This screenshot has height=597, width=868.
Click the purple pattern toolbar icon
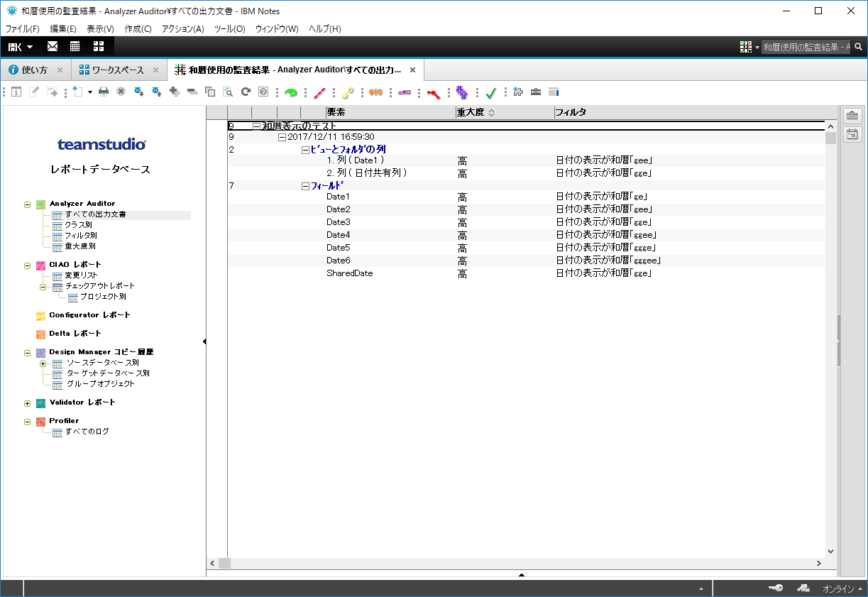click(405, 92)
